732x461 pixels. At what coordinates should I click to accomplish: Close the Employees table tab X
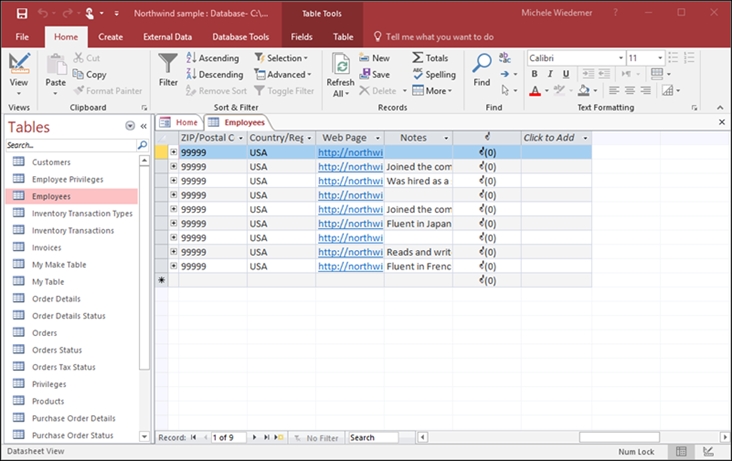pos(722,122)
